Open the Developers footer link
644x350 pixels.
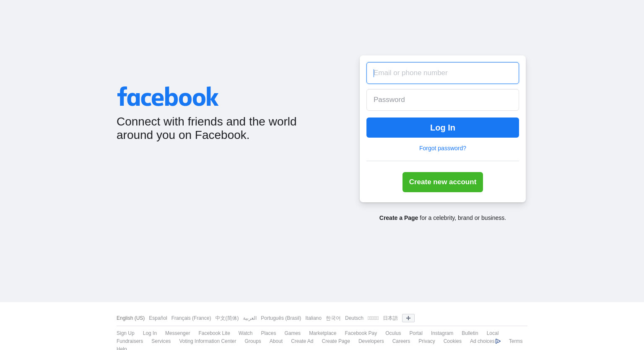point(371,341)
